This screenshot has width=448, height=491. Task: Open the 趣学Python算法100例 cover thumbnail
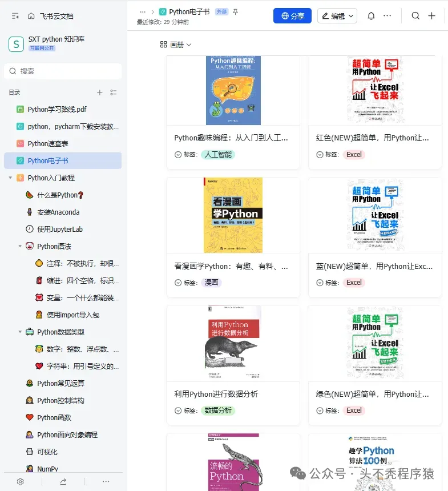click(374, 462)
